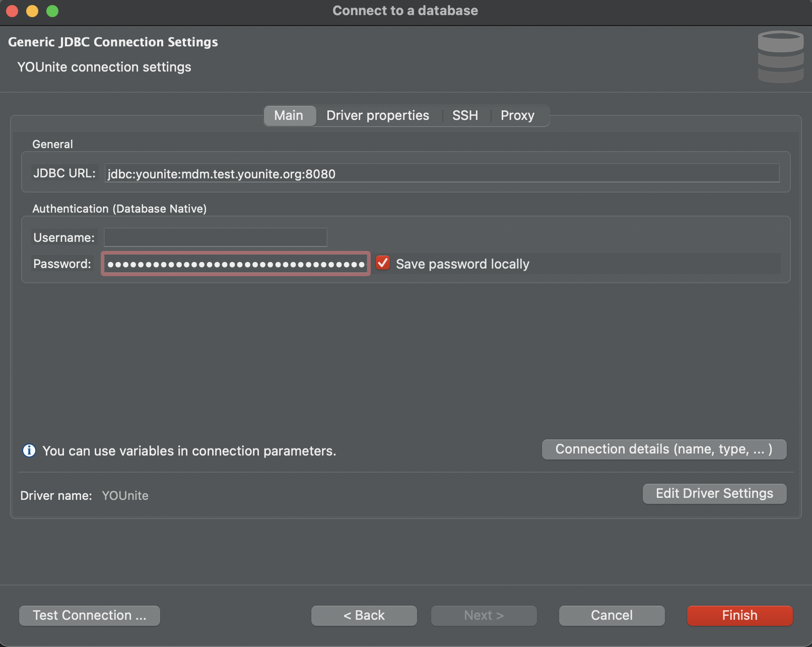Screen dimensions: 812x647
Task: Open the Driver properties tab
Action: tap(377, 115)
